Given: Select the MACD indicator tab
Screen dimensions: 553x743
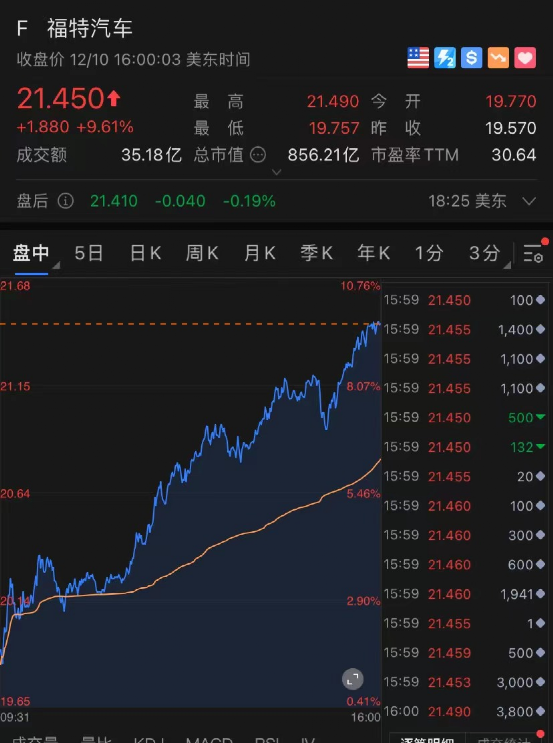Looking at the screenshot, I should 209,739.
